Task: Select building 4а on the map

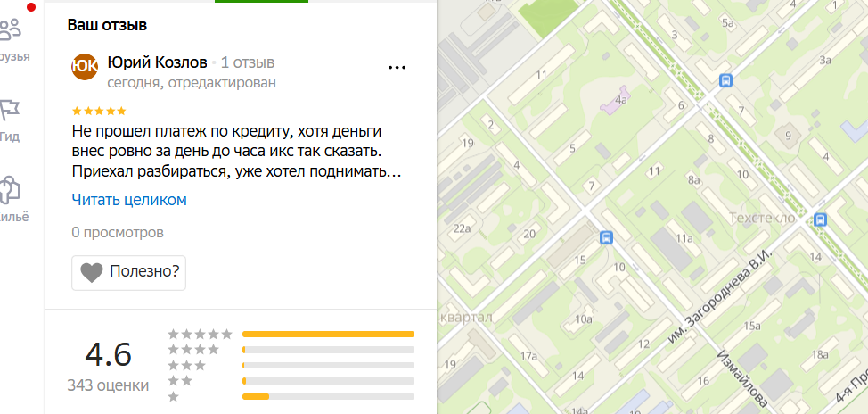Action: click(621, 100)
